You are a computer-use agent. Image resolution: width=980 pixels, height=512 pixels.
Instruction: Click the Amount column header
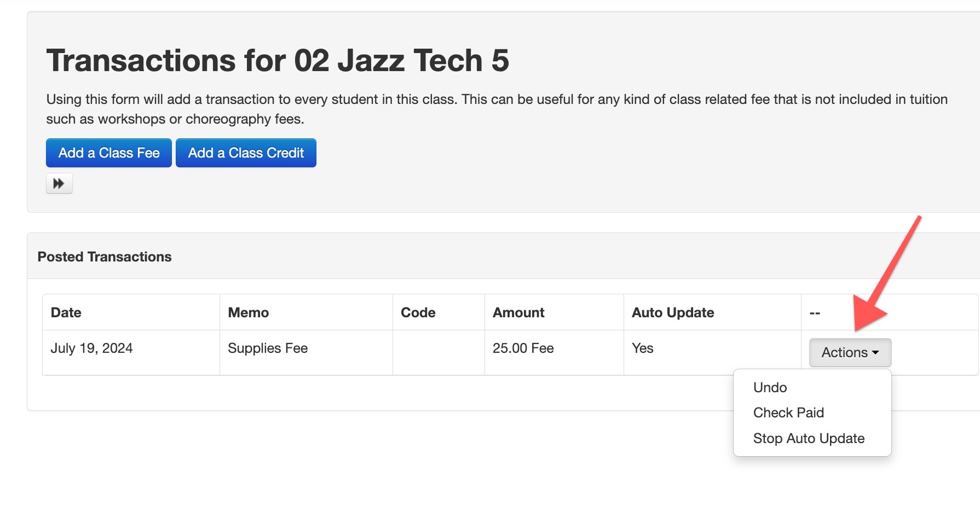click(x=518, y=312)
